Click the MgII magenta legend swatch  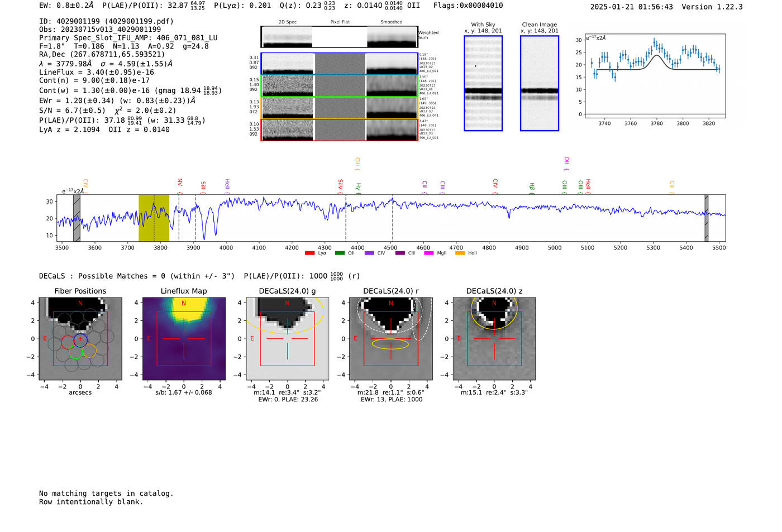tap(429, 253)
